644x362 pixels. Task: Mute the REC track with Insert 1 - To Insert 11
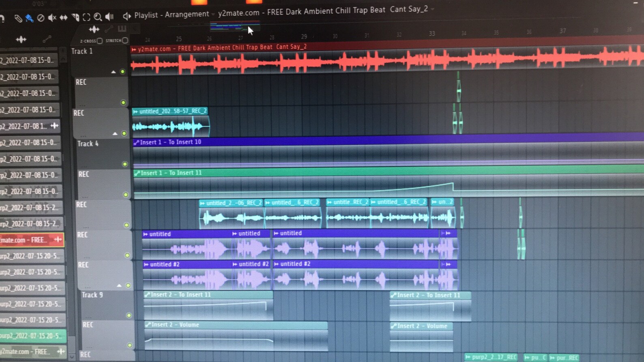pyautogui.click(x=126, y=195)
